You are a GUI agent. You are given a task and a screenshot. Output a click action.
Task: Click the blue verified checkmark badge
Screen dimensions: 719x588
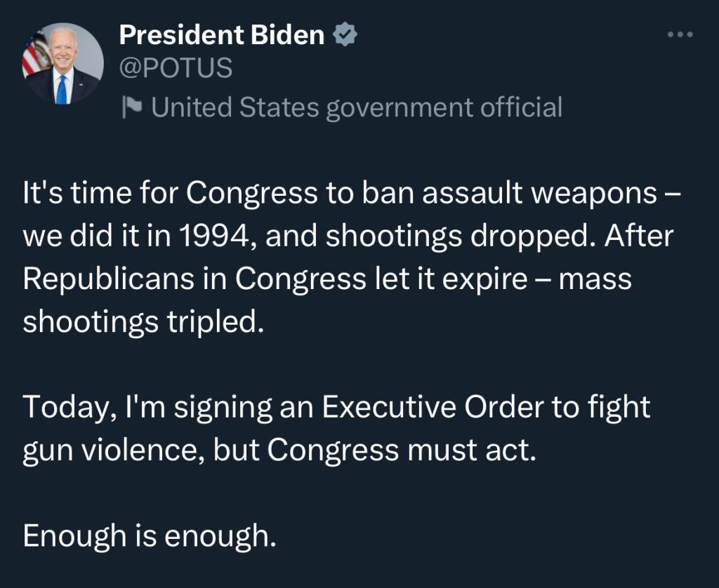click(x=345, y=34)
